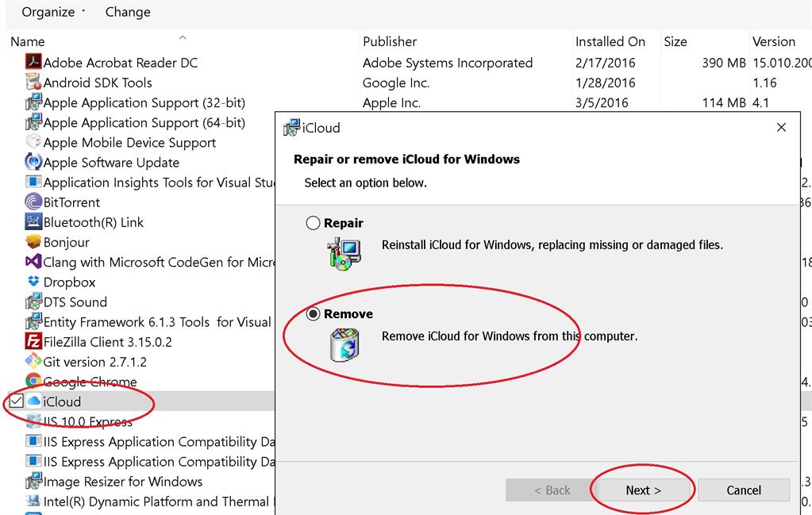
Task: Click Cancel in the iCloud dialog
Action: (x=744, y=490)
